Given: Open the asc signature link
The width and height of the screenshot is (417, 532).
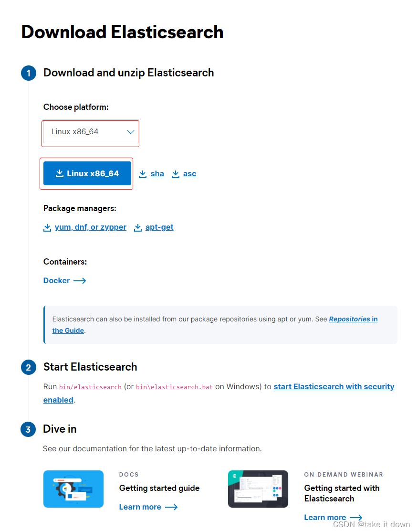Looking at the screenshot, I should point(189,173).
